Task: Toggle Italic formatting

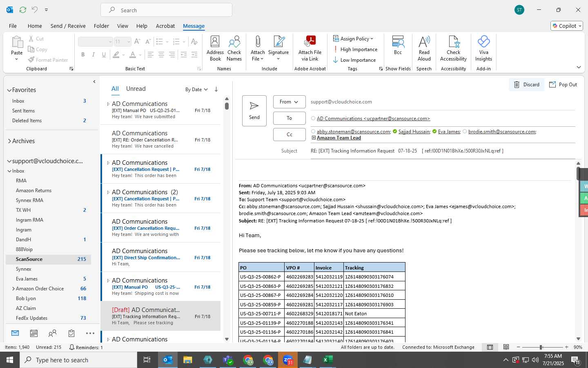Action: point(94,54)
